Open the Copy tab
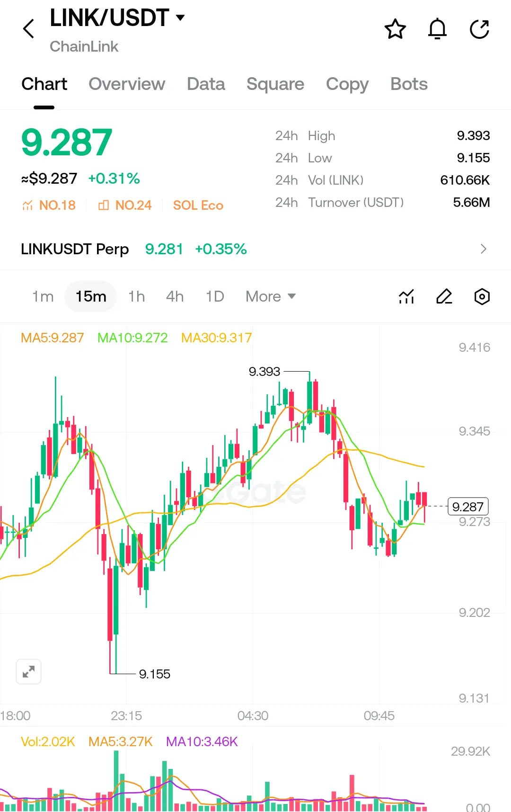The height and width of the screenshot is (812, 511). 347,84
